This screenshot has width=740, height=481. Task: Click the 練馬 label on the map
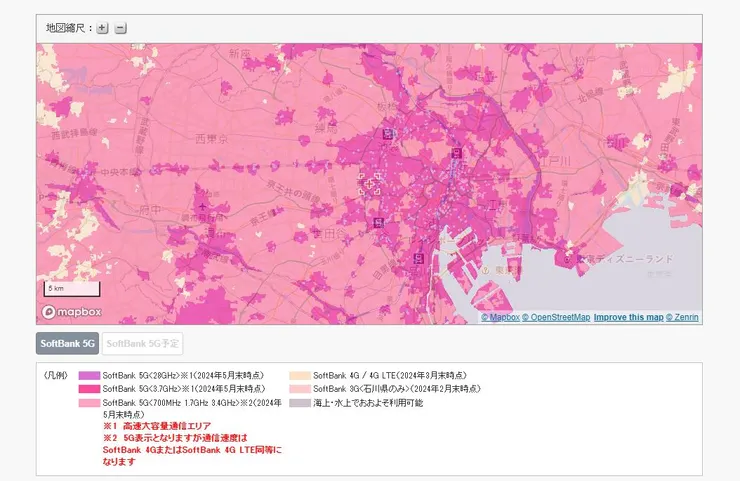pyautogui.click(x=326, y=128)
